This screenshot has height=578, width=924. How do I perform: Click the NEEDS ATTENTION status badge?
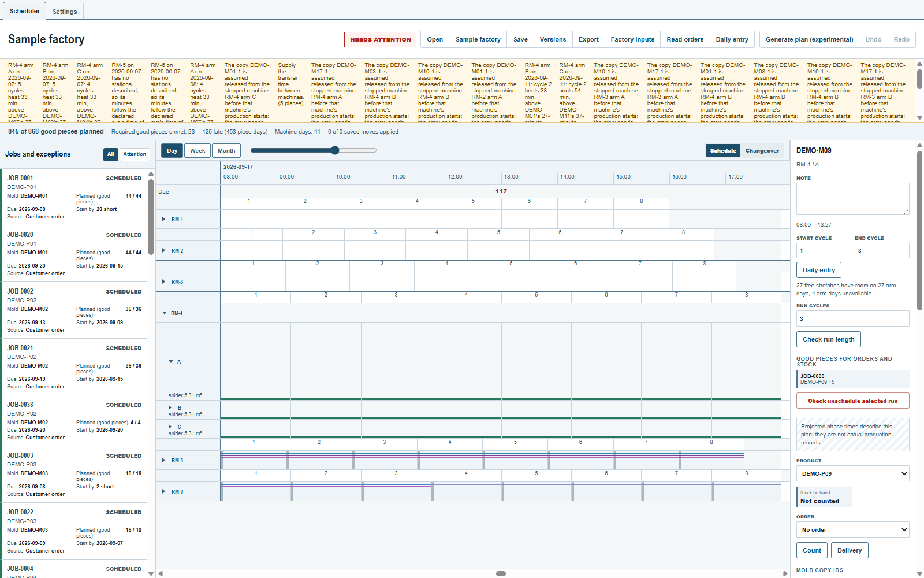380,39
